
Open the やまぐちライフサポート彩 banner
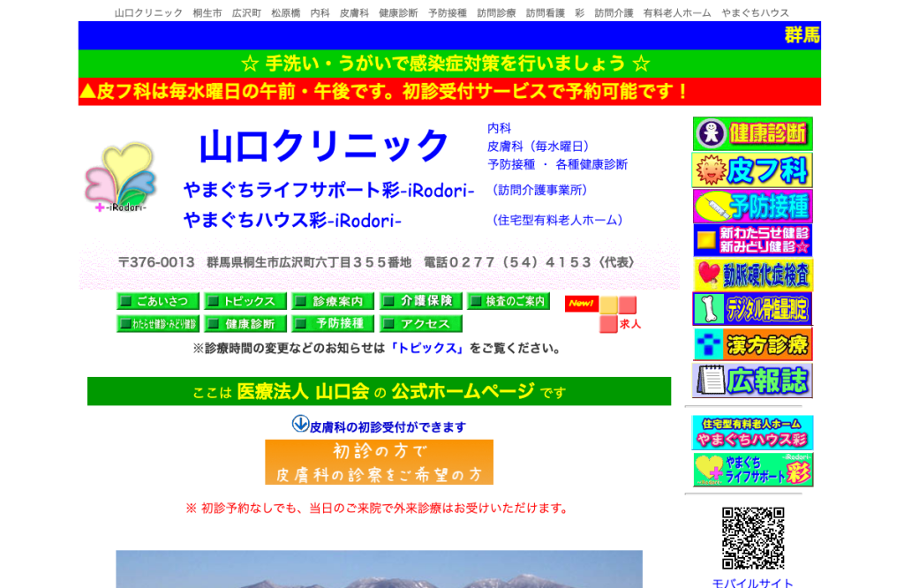pyautogui.click(x=752, y=469)
